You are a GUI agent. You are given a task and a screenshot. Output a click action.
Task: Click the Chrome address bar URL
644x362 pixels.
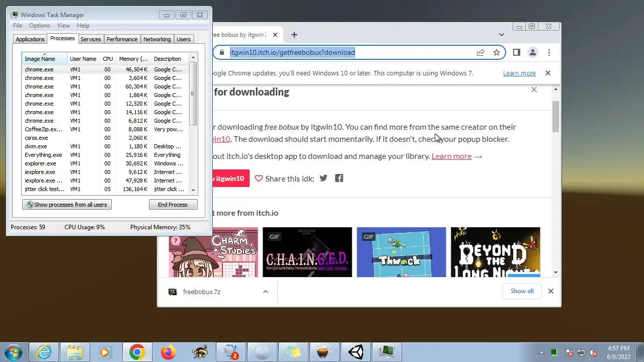point(292,52)
